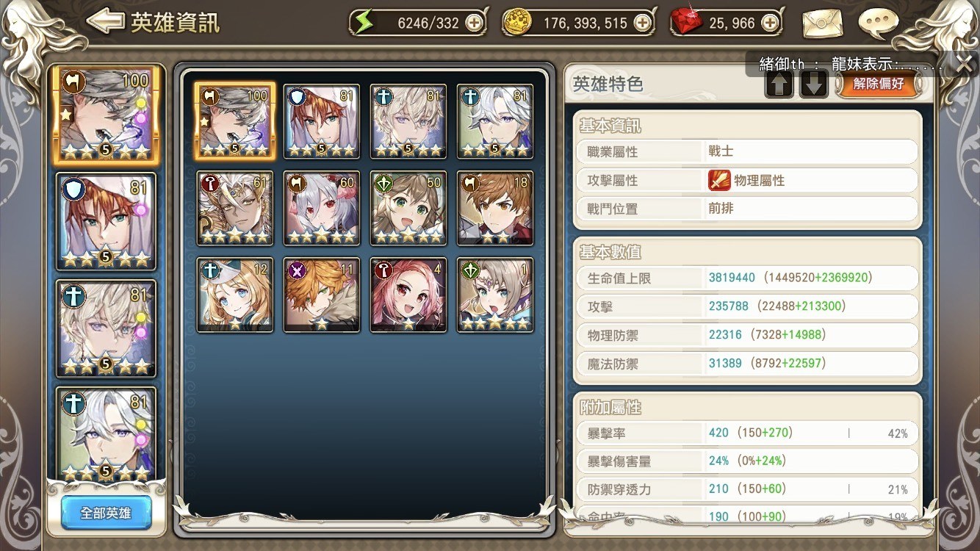
Task: Select the level 100 hero in the grid
Action: (235, 121)
